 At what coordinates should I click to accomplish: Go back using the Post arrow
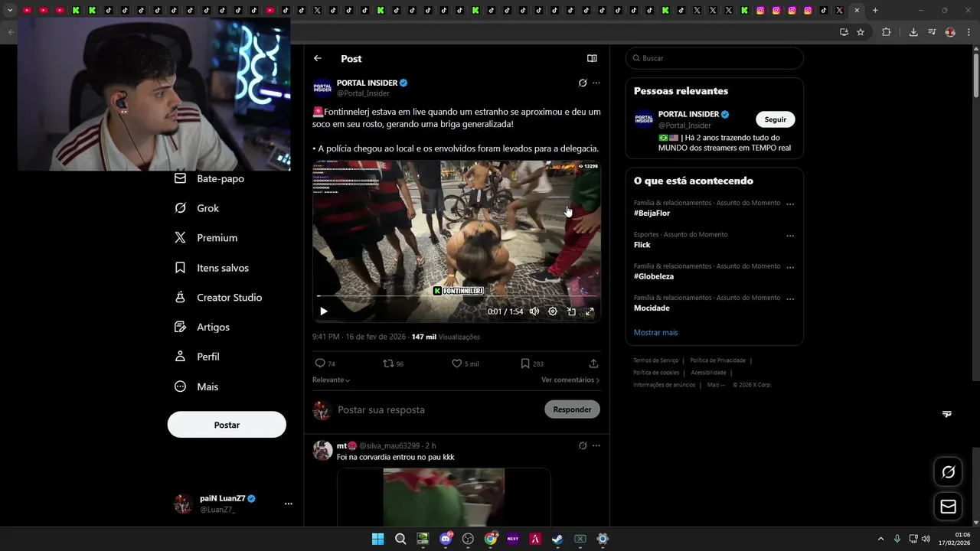(x=318, y=58)
